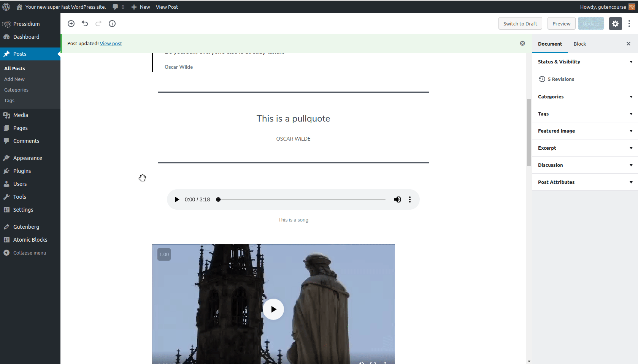Expand the Status & Visibility panel
Viewport: 638px width, 364px height.
point(585,62)
